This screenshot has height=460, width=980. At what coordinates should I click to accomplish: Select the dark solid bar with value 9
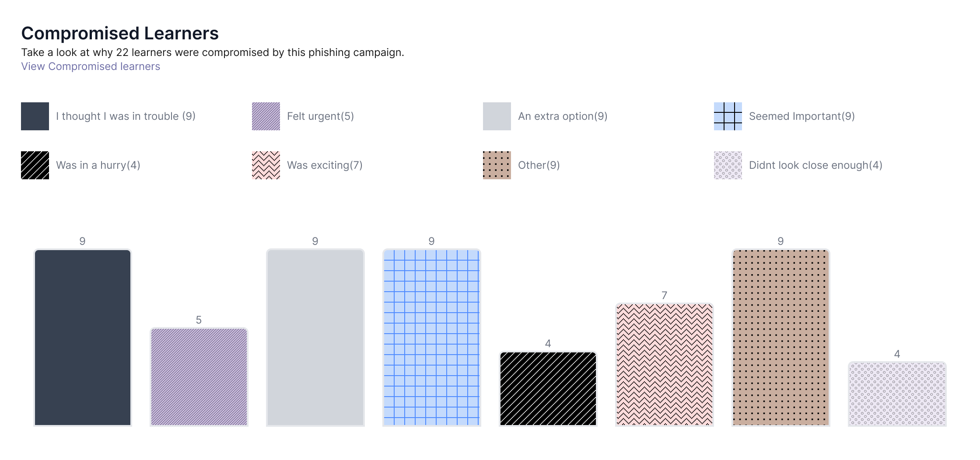pos(83,338)
